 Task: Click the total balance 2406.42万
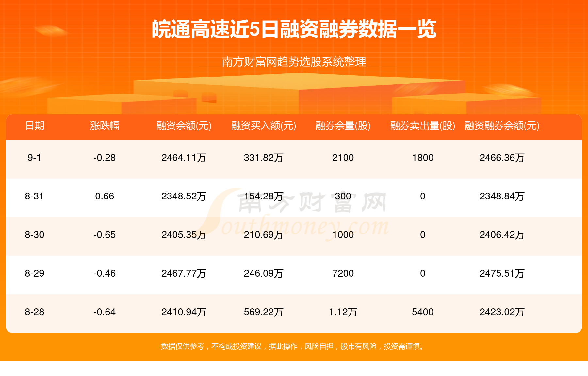(502, 235)
